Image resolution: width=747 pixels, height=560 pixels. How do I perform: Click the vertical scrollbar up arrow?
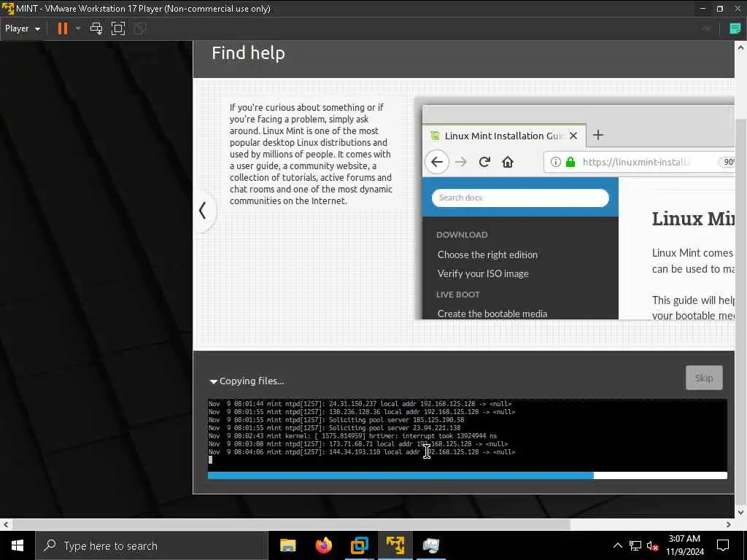[x=740, y=47]
